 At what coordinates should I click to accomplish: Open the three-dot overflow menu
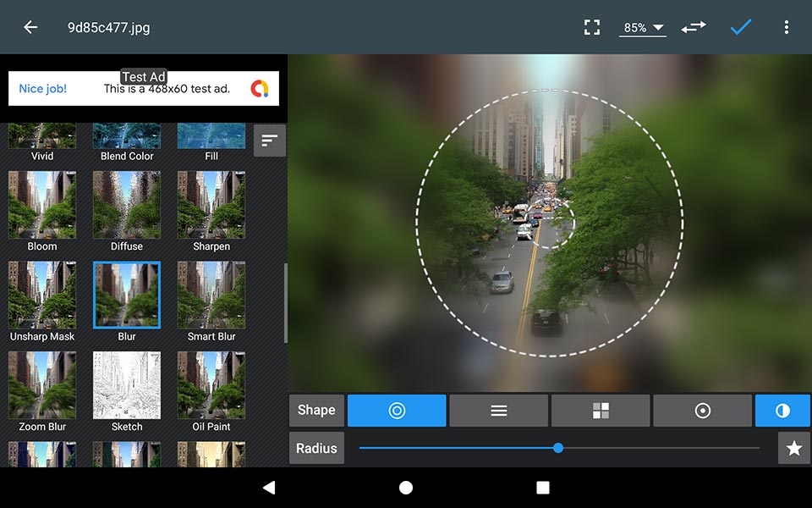[787, 26]
